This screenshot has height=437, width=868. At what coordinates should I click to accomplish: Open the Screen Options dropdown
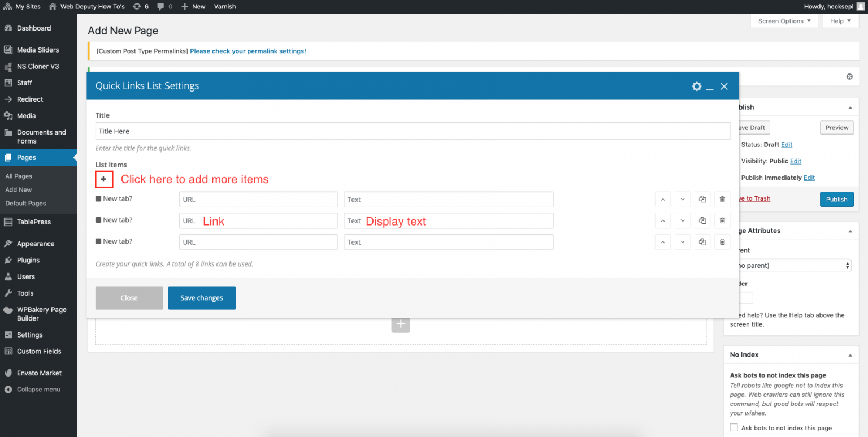(x=784, y=20)
